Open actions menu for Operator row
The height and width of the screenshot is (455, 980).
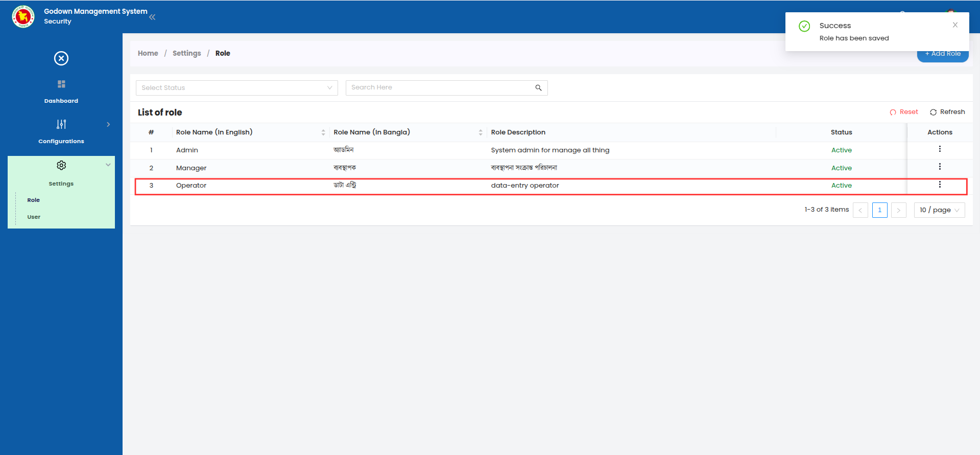coord(939,185)
